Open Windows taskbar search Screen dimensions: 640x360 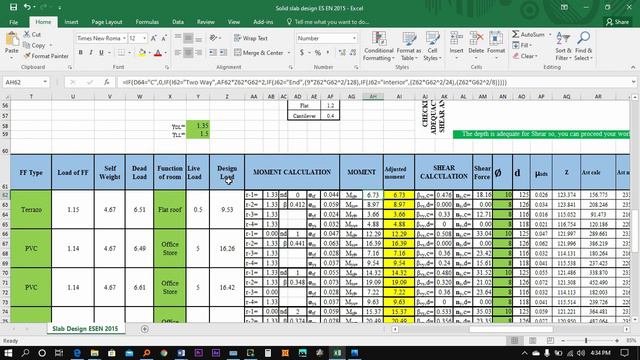[25, 353]
